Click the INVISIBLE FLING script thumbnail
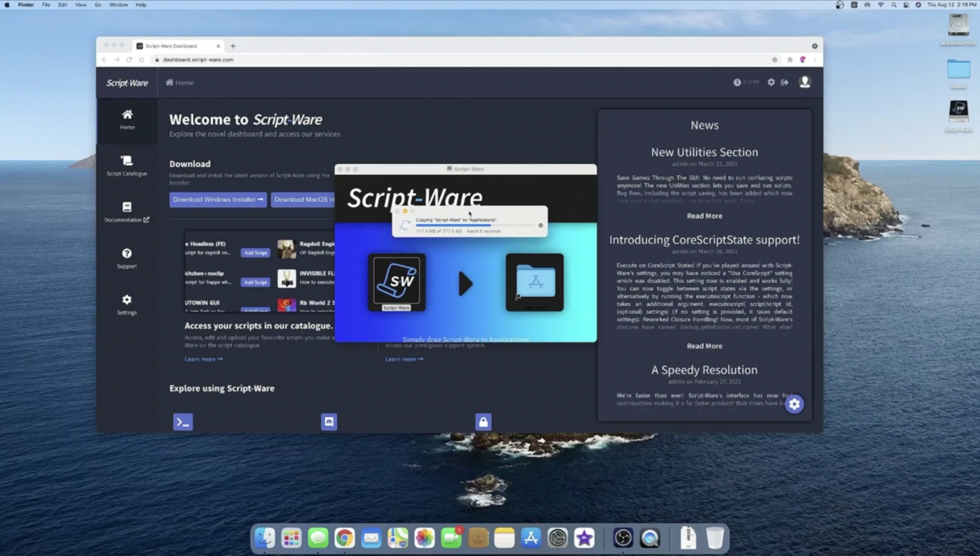This screenshot has height=556, width=980. (287, 279)
